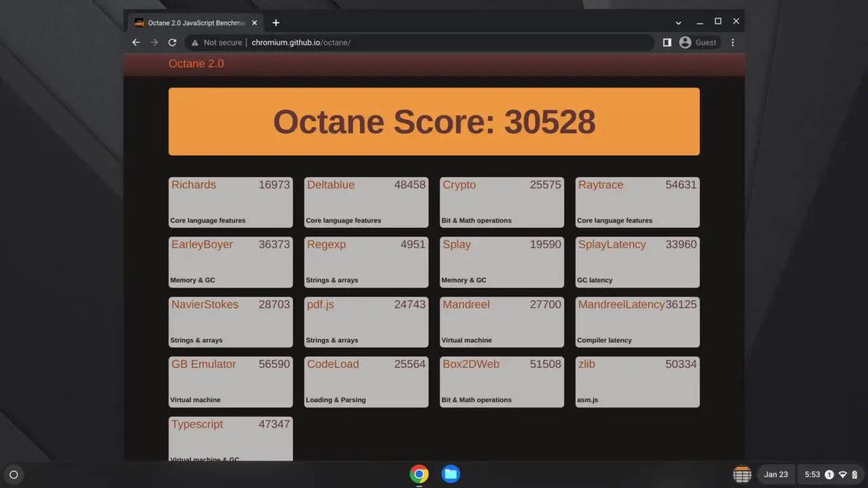Click the Deltablue score 48458

pyautogui.click(x=410, y=184)
